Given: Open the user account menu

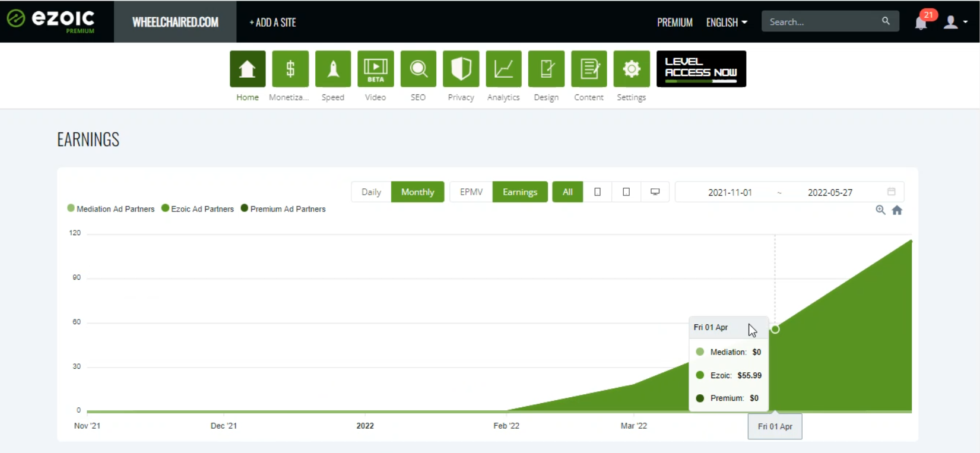Looking at the screenshot, I should (955, 22).
